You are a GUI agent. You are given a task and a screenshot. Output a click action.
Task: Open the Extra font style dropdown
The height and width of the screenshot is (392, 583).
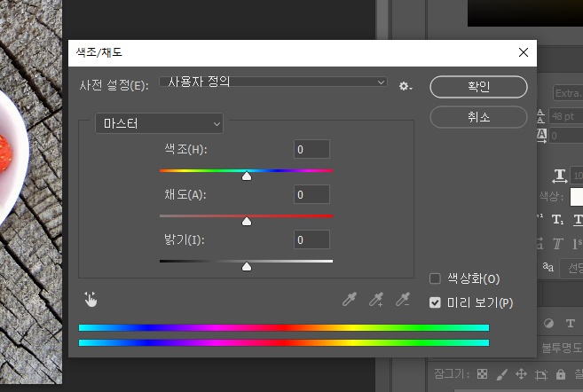pos(568,93)
